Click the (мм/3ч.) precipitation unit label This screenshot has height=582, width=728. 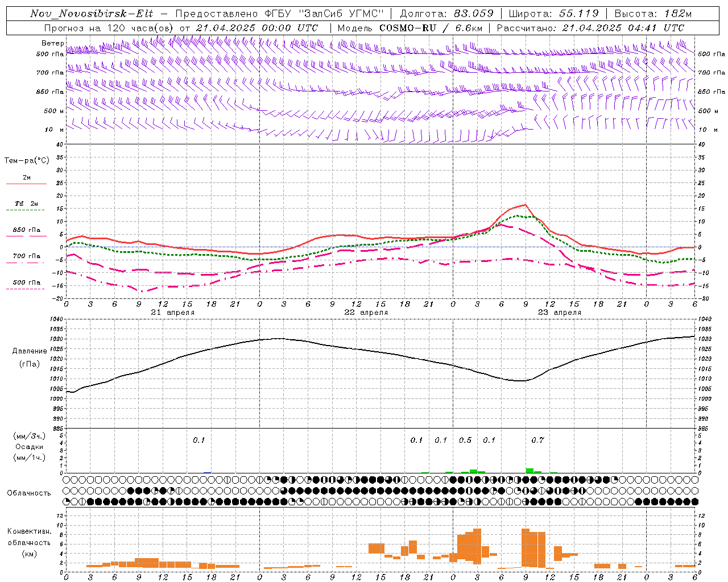[30, 436]
